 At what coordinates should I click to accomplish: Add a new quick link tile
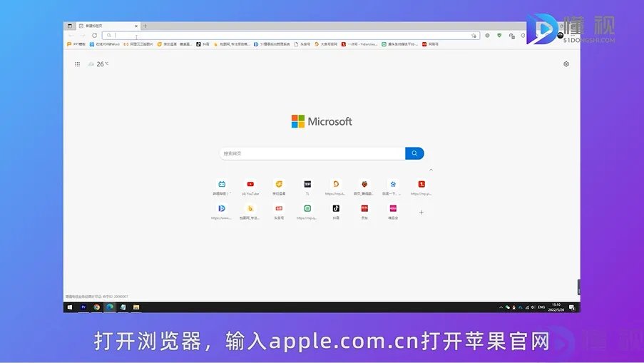421,213
